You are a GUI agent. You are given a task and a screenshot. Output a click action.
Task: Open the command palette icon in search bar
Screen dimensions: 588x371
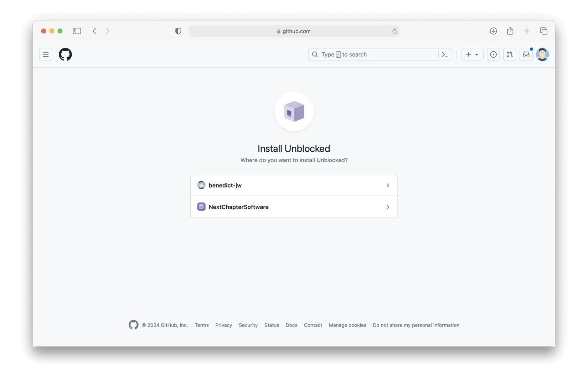click(445, 54)
